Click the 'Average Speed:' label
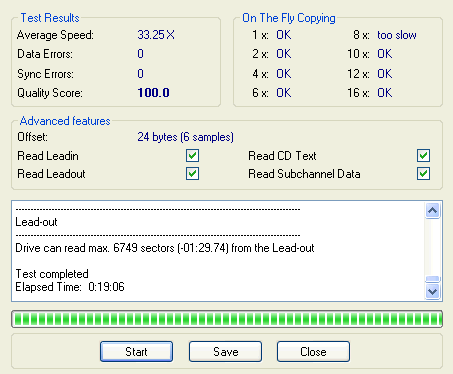This screenshot has width=453, height=374. pos(55,35)
